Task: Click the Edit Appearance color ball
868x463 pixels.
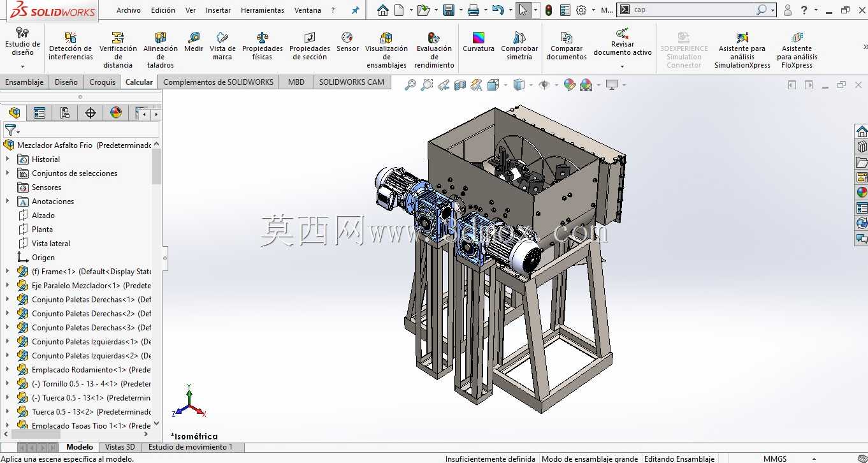Action: click(570, 85)
